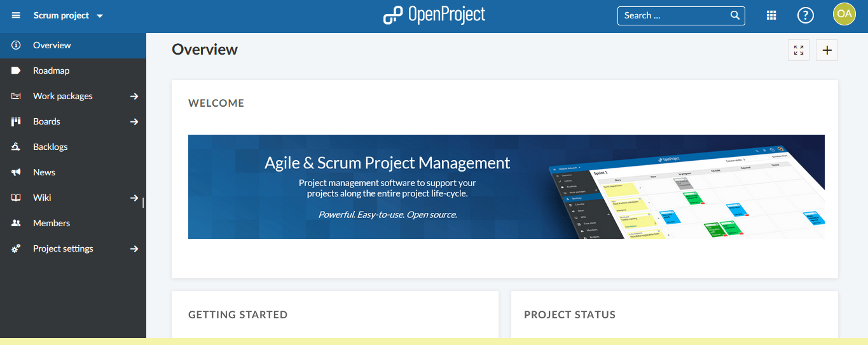
Task: Click the OpenProject logo
Action: [x=434, y=15]
